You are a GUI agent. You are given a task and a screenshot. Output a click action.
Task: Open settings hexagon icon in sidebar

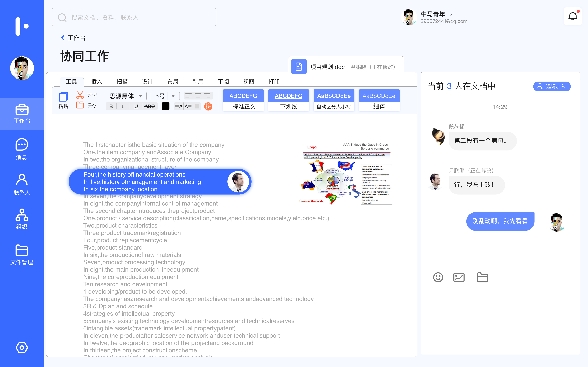tap(22, 348)
